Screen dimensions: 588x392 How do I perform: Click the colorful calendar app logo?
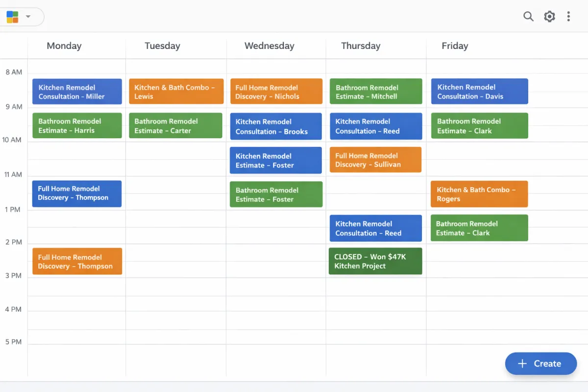pos(12,17)
